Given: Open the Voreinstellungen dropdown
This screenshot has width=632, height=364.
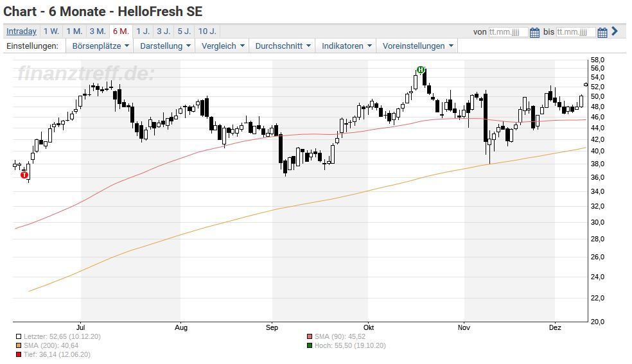Looking at the screenshot, I should (x=417, y=46).
